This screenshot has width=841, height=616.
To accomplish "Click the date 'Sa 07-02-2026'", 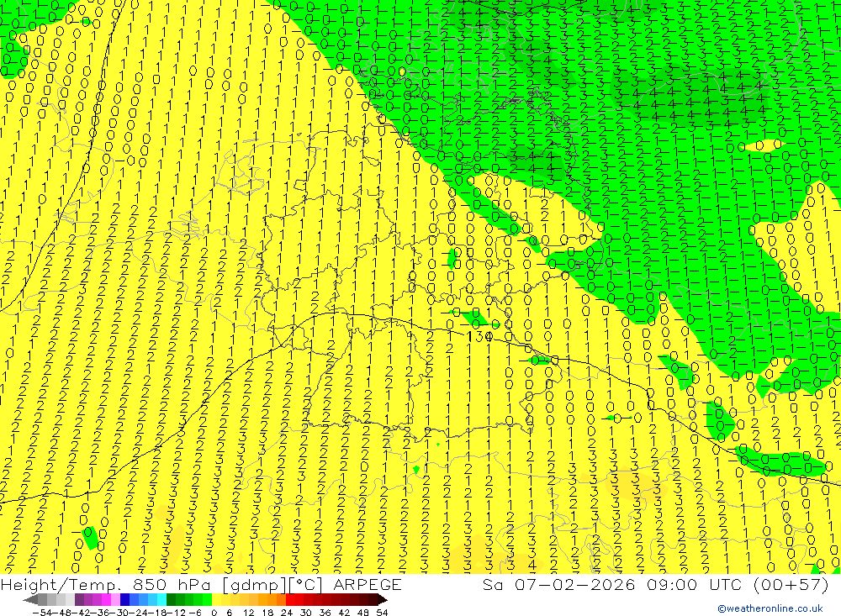I will 559,585.
